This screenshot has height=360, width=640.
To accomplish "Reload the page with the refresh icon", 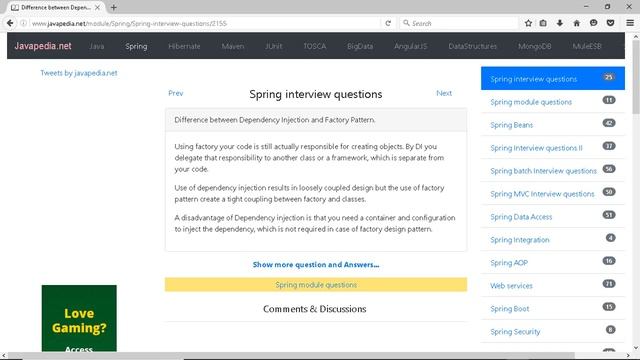I will pyautogui.click(x=388, y=23).
